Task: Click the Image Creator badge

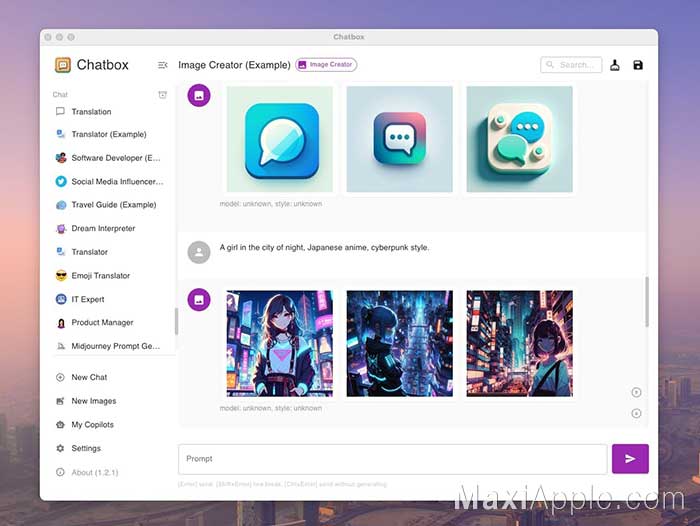Action: click(326, 65)
